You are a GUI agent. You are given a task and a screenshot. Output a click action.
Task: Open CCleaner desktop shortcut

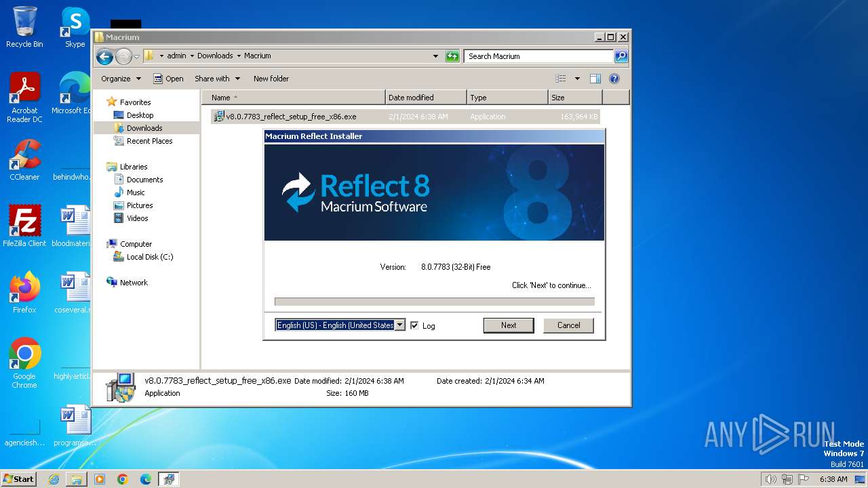(x=24, y=160)
